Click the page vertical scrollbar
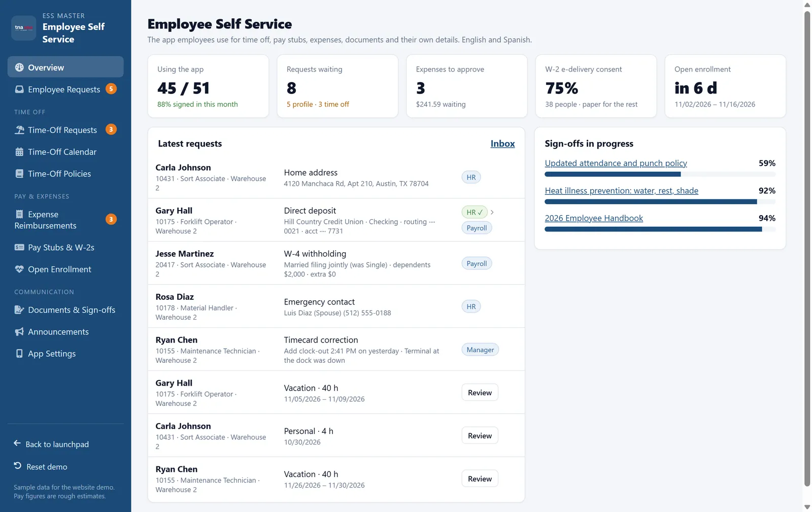The height and width of the screenshot is (512, 812). pos(807,249)
